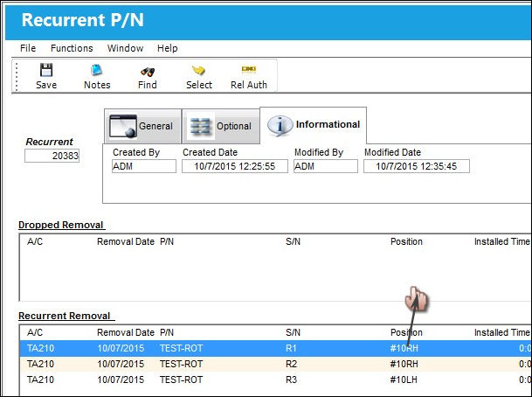Screen dimensions: 532x397
Task: Click the Dropped Removal section heading
Action: click(61, 225)
